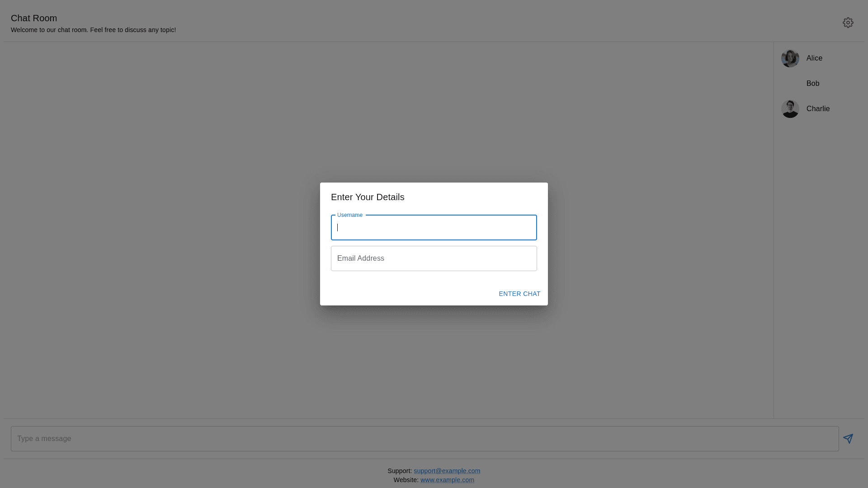Visit the www.example.com website link
The width and height of the screenshot is (868, 488).
[x=447, y=480]
